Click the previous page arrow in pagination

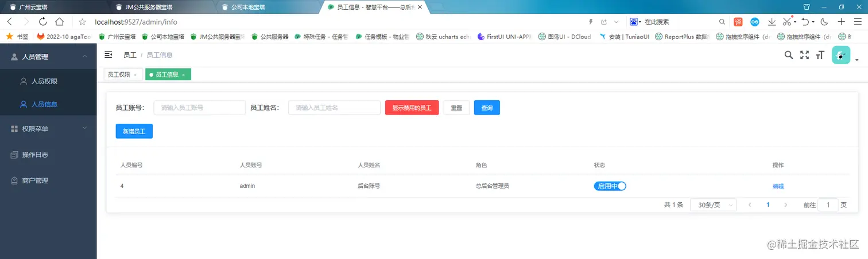point(749,205)
